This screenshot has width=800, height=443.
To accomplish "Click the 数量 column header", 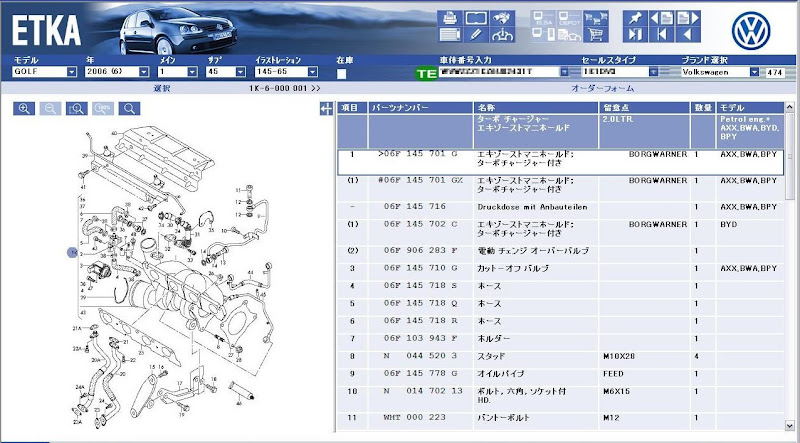I will click(704, 108).
